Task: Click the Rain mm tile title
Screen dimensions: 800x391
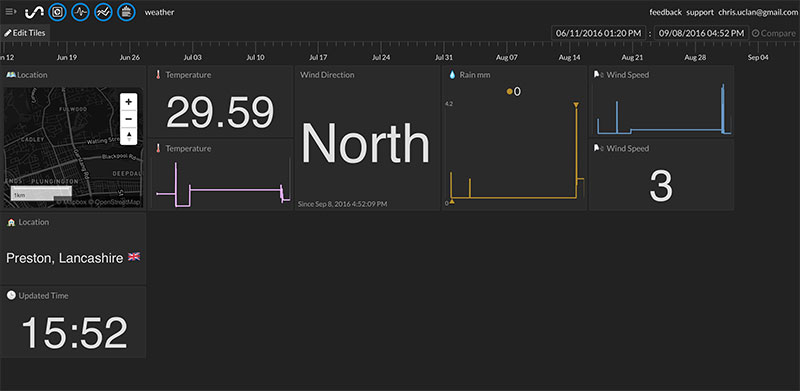Action: (x=476, y=75)
